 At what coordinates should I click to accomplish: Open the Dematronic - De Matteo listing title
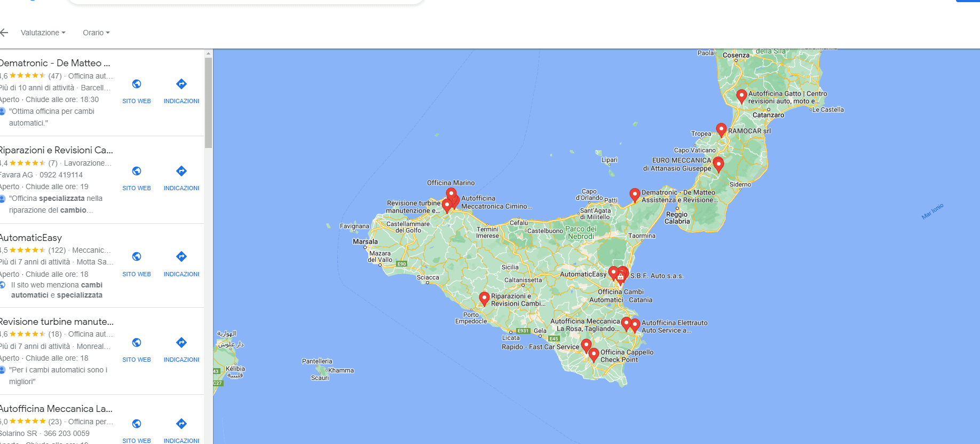(x=54, y=63)
